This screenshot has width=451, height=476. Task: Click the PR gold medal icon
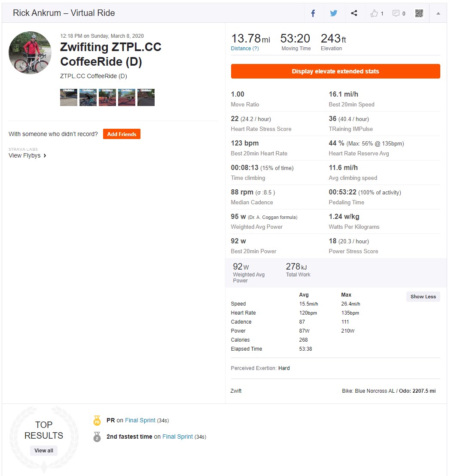pos(97,421)
